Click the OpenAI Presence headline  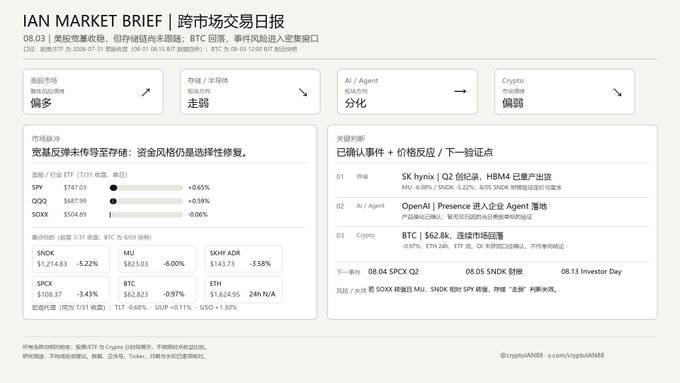[x=474, y=206]
